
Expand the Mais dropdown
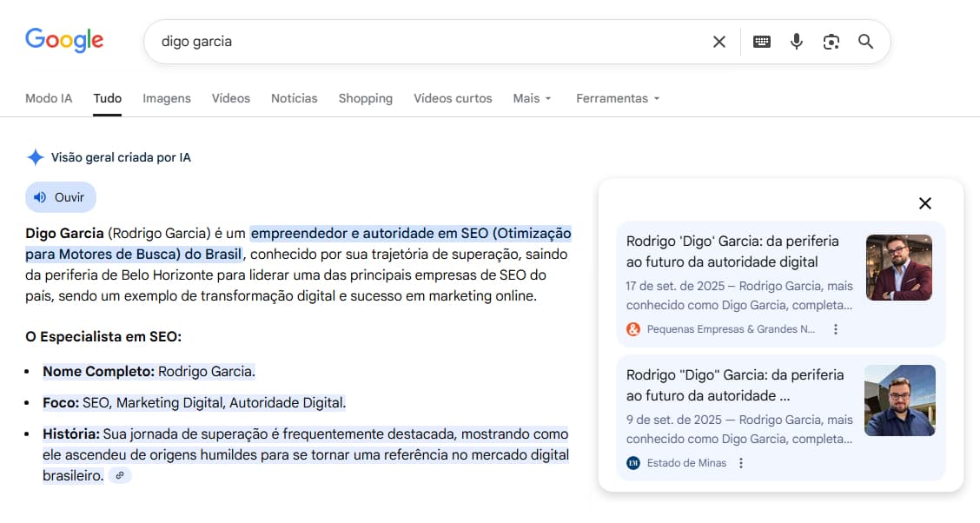(532, 99)
